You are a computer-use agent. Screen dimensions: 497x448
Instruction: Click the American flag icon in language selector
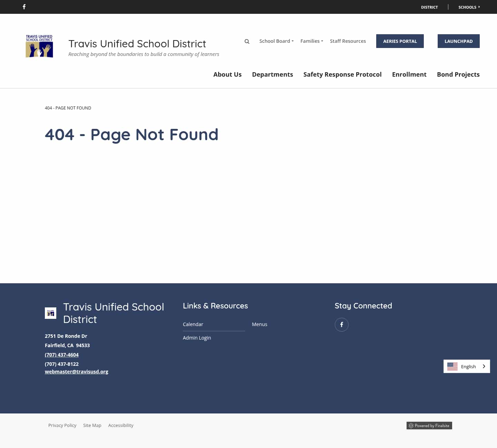tap(452, 366)
